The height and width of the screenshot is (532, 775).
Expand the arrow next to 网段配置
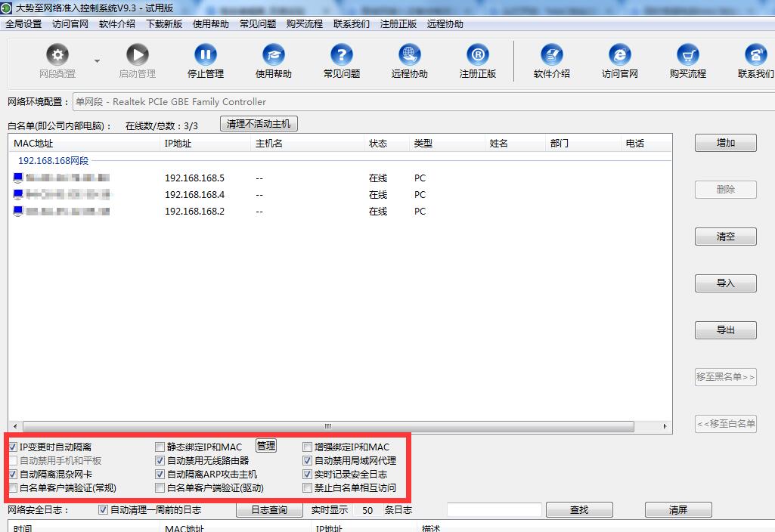pos(97,61)
